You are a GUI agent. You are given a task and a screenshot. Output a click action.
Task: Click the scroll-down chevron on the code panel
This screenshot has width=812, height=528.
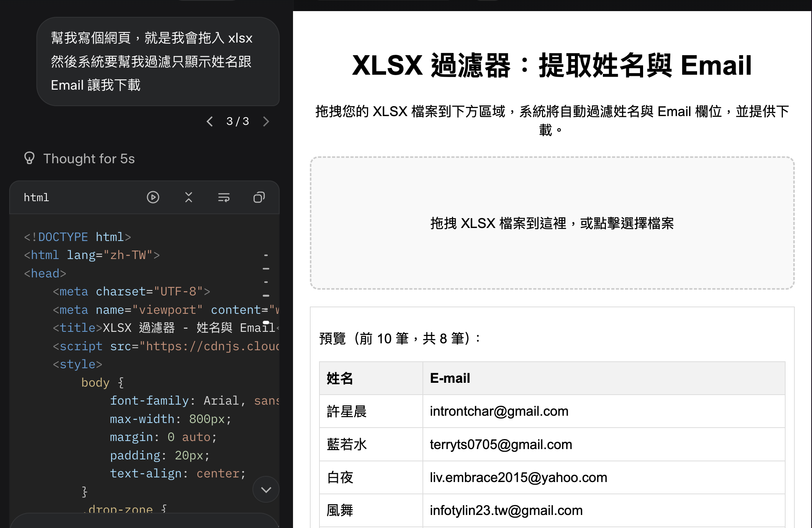click(266, 489)
